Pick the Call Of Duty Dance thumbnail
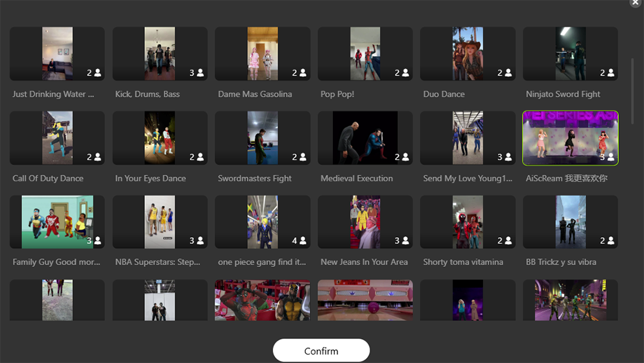Viewport: 644px width, 363px height. tap(57, 138)
